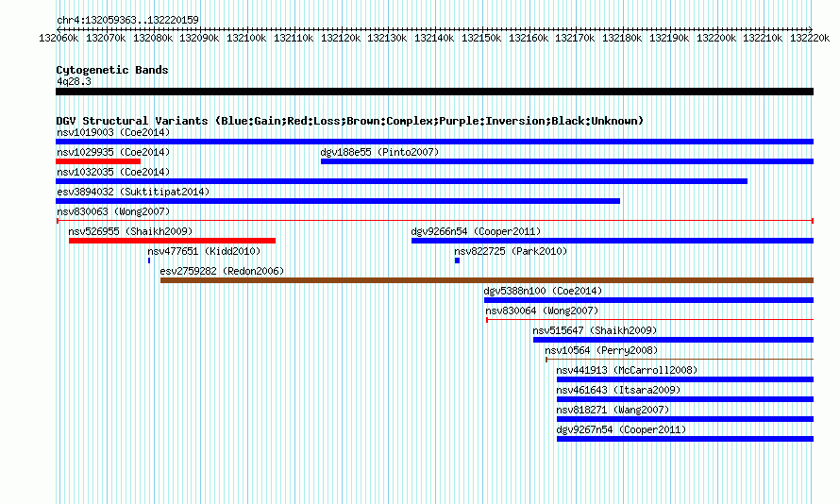Image resolution: width=840 pixels, height=504 pixels.
Task: Open dgv9266n54 (Cooper2011) label
Action: 476,231
